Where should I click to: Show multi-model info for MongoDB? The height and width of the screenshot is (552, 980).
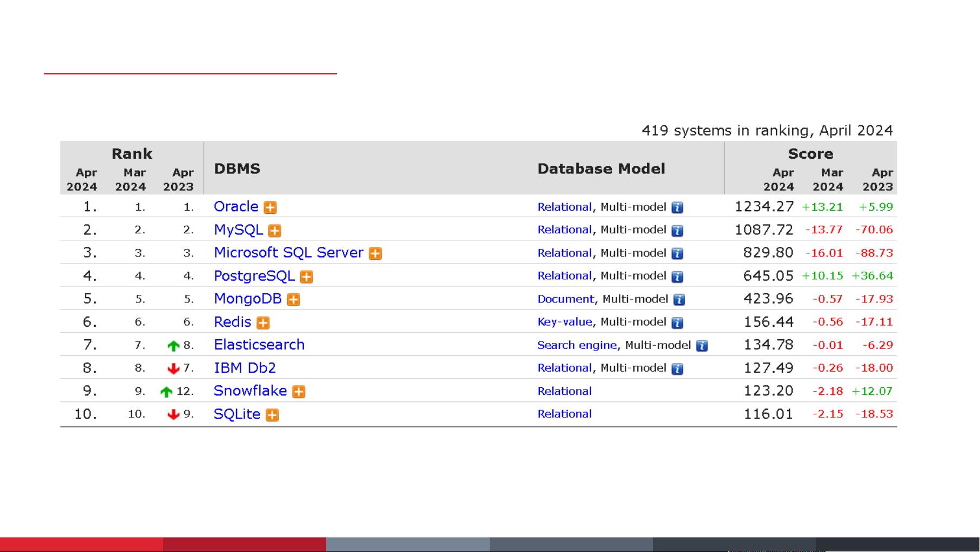[679, 299]
